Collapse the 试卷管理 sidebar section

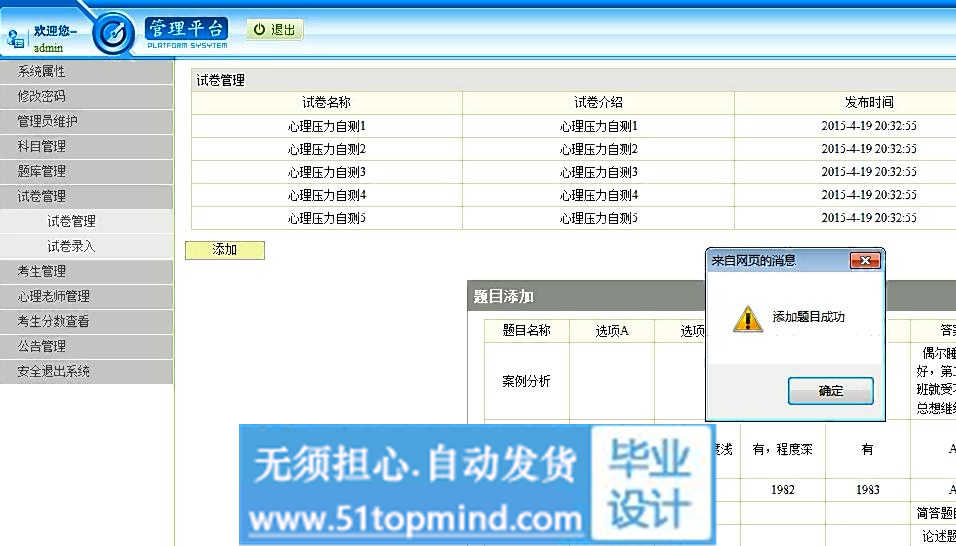[42, 197]
